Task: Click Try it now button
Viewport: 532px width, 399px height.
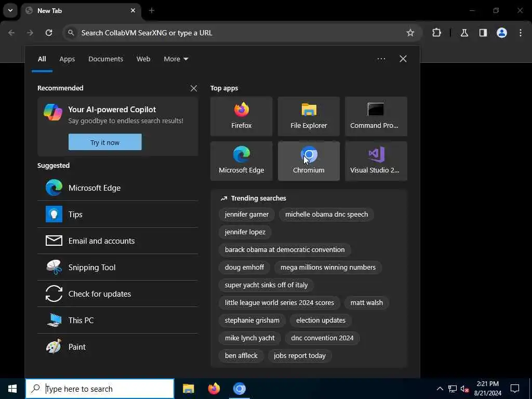Action: (105, 142)
